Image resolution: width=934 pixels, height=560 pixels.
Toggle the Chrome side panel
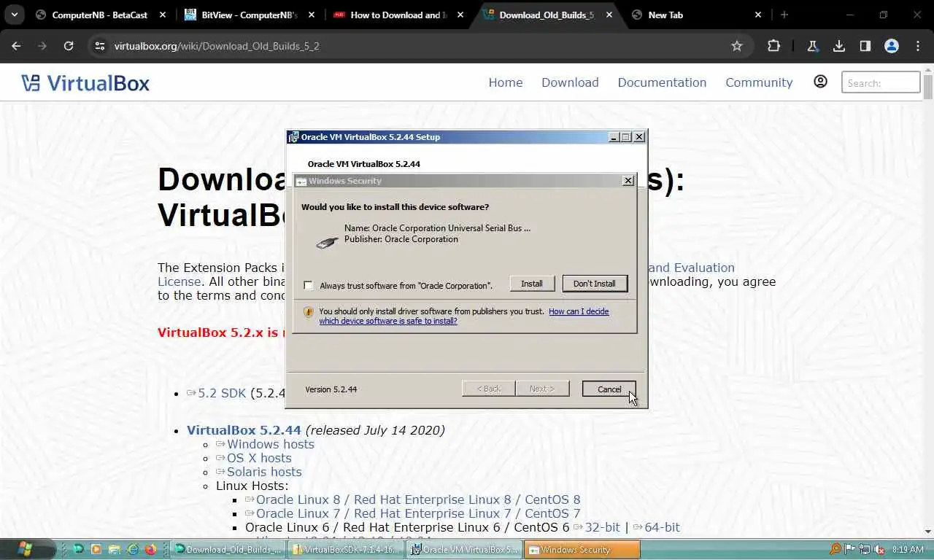(x=865, y=46)
